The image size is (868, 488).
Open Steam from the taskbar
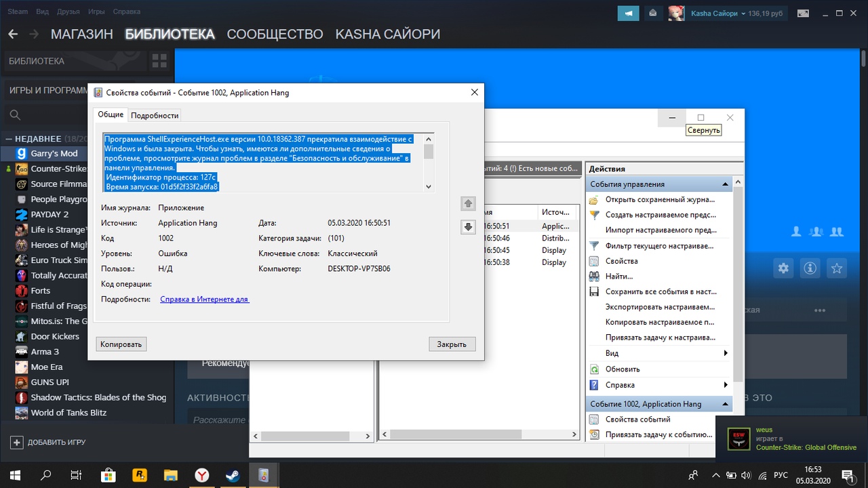click(232, 475)
